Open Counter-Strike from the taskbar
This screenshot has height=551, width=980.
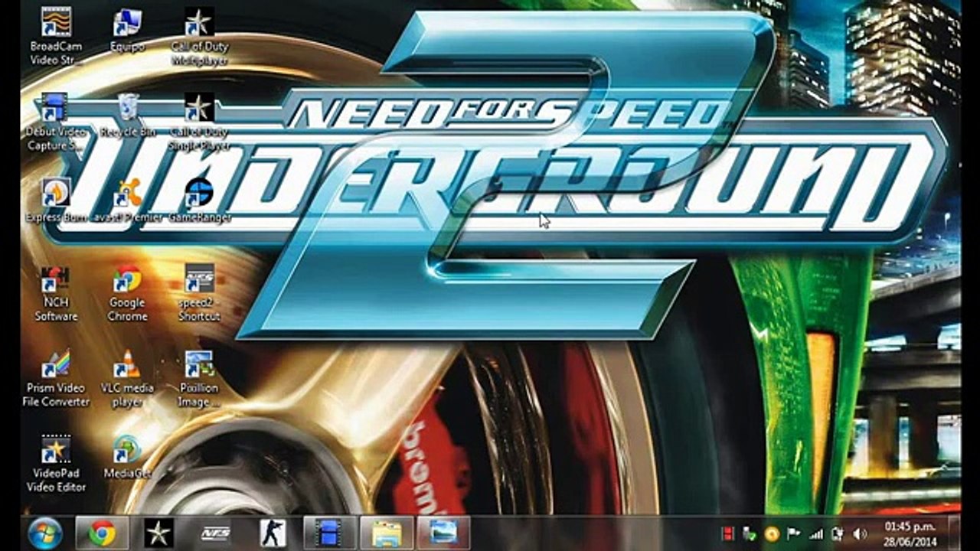click(273, 533)
